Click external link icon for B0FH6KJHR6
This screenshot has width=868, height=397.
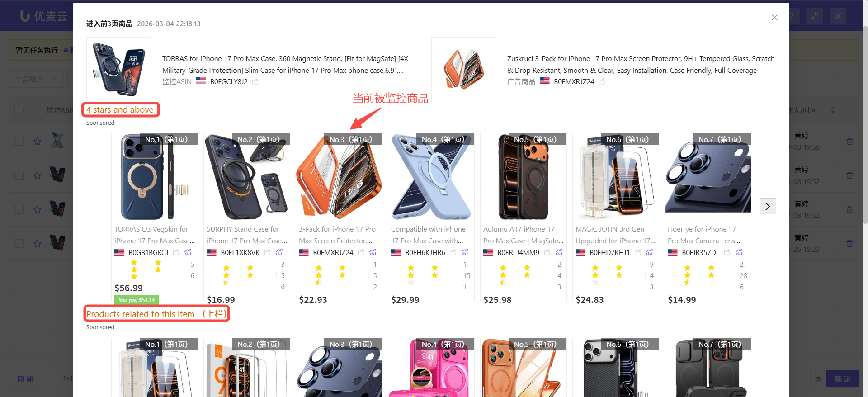point(453,252)
